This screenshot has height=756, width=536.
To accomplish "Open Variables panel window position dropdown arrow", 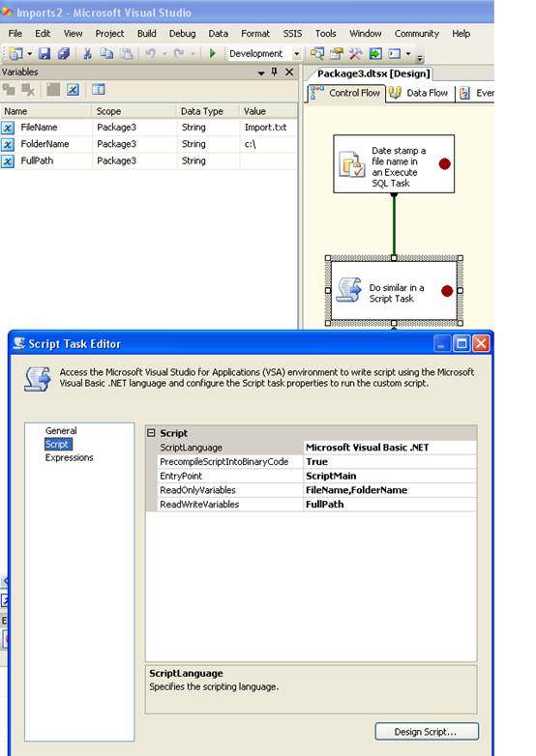I will [x=261, y=73].
